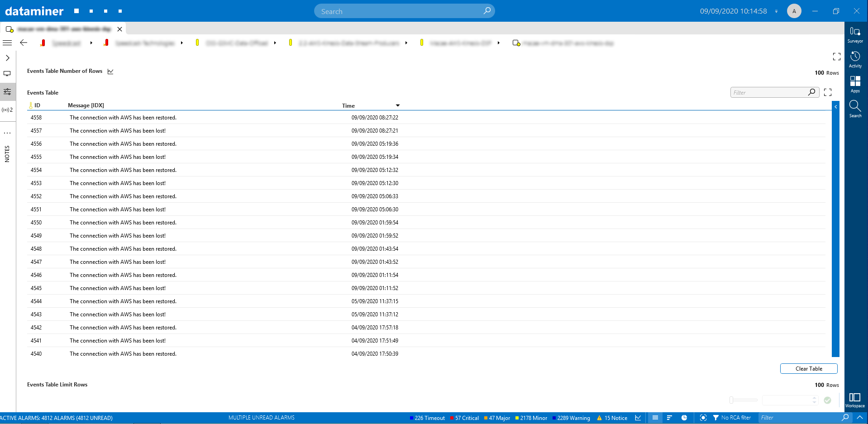This screenshot has width=868, height=424.
Task: Confirm Limit Rows with green checkmark
Action: tap(828, 400)
